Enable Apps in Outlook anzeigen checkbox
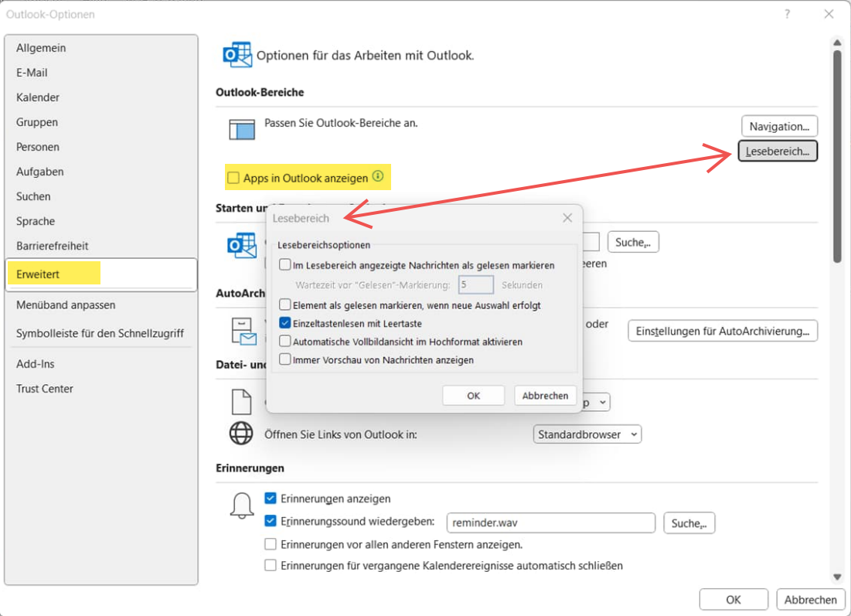This screenshot has width=851, height=616. [x=233, y=178]
